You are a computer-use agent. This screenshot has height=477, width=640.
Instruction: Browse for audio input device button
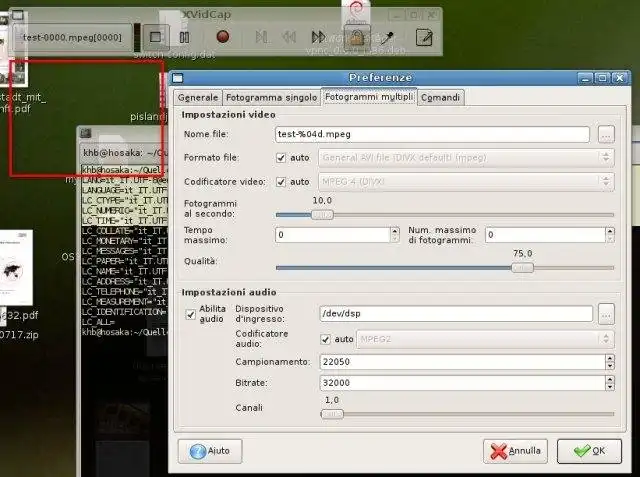[606, 314]
